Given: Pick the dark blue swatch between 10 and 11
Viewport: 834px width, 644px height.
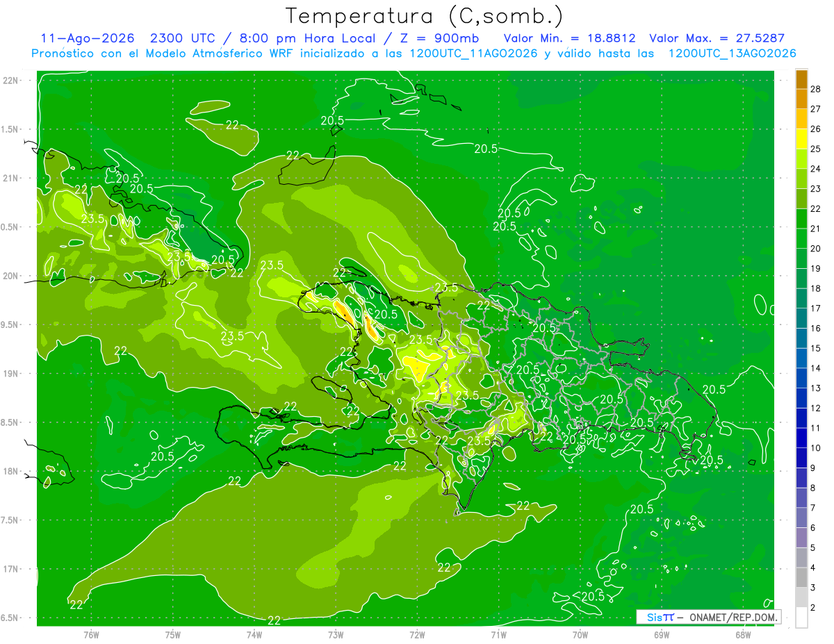Looking at the screenshot, I should click(801, 438).
